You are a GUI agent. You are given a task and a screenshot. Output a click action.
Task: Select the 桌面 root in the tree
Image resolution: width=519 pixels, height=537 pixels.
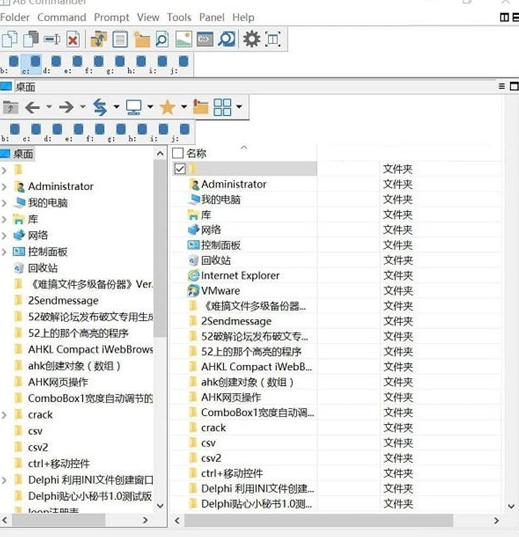[x=23, y=154]
